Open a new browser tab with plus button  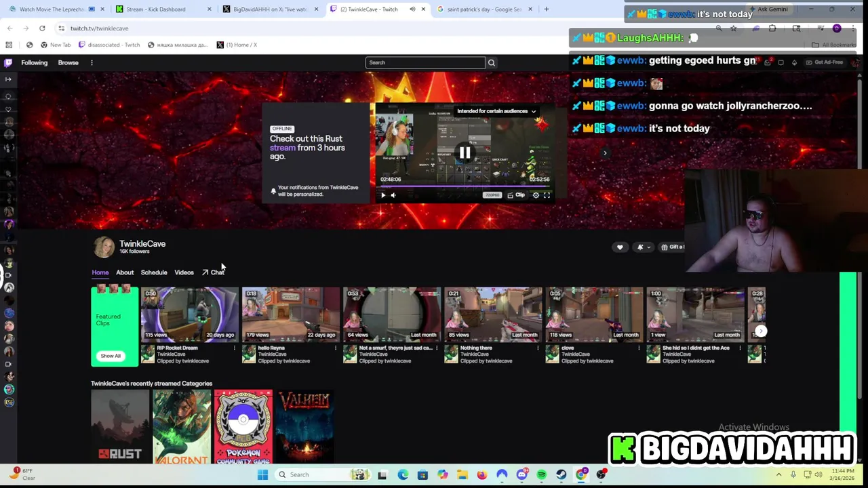pyautogui.click(x=547, y=9)
